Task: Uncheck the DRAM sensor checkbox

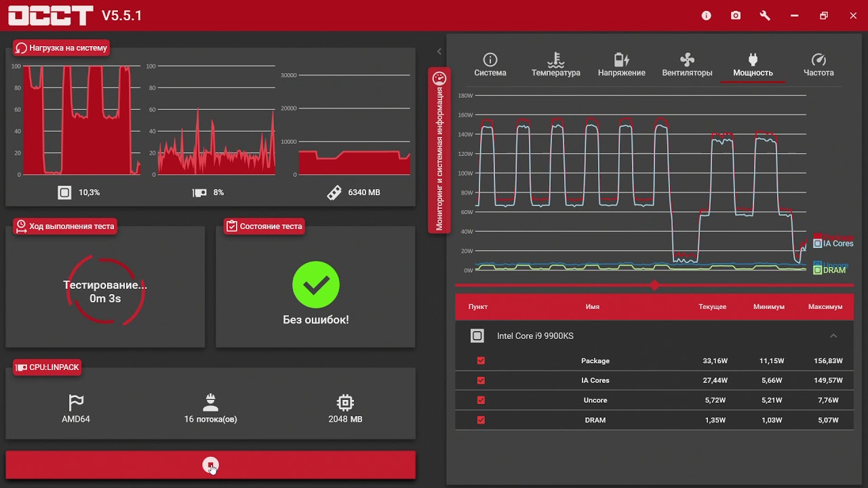Action: 481,420
